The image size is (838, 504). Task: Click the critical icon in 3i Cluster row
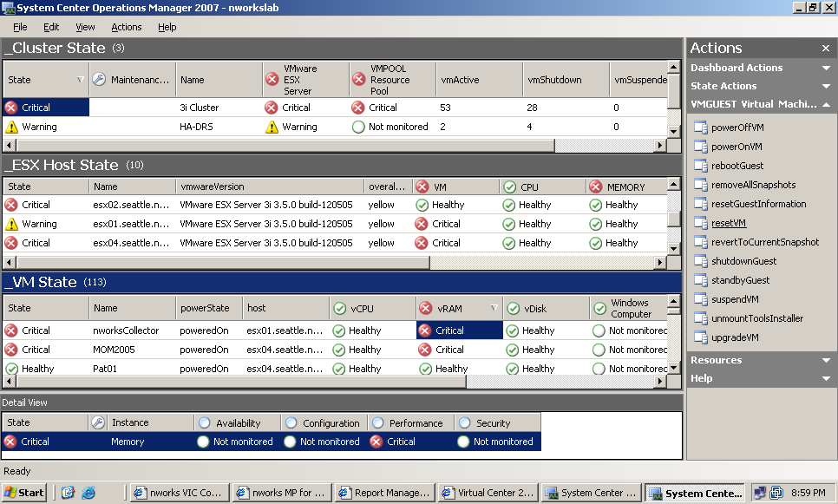[10, 108]
